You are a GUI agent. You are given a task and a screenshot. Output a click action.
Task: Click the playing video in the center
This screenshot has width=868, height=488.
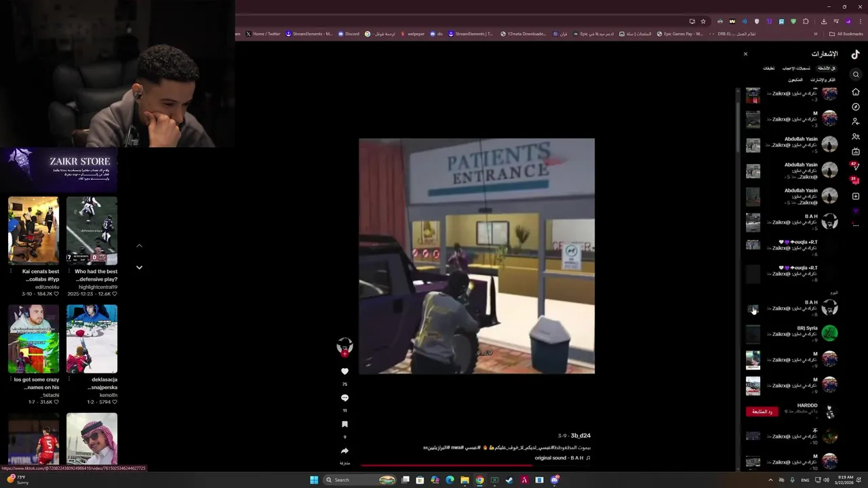(x=477, y=256)
